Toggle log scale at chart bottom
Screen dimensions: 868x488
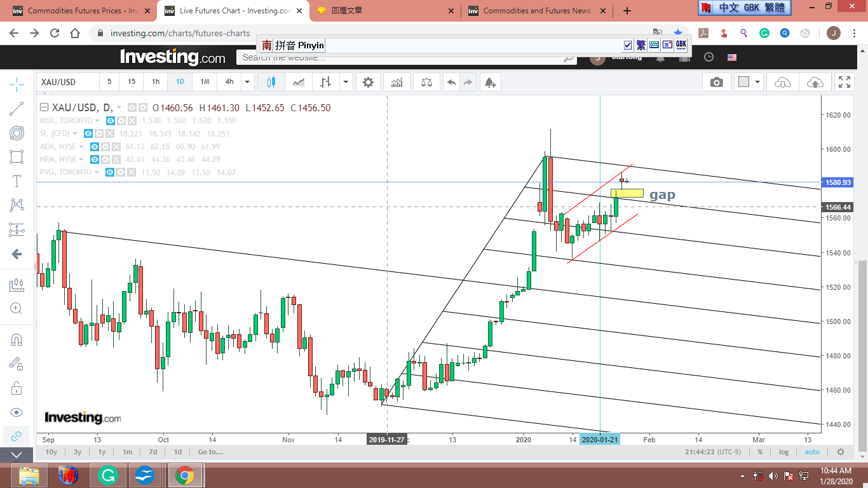(x=784, y=452)
